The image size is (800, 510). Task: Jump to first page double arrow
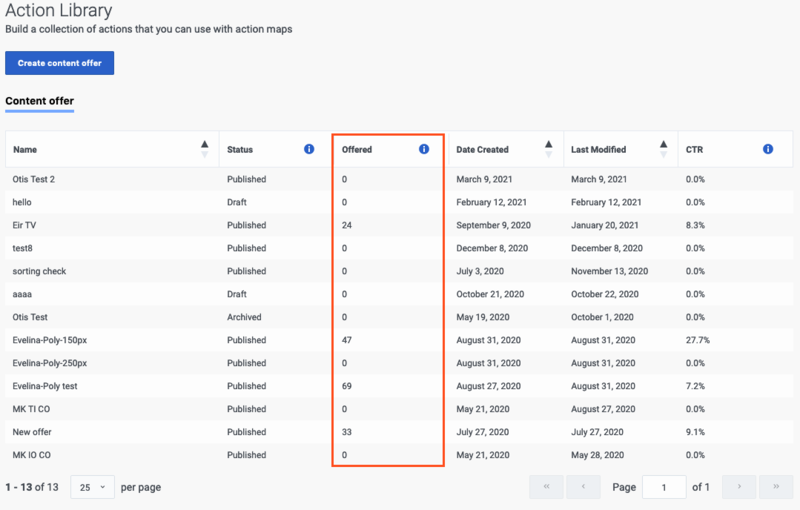click(x=546, y=487)
